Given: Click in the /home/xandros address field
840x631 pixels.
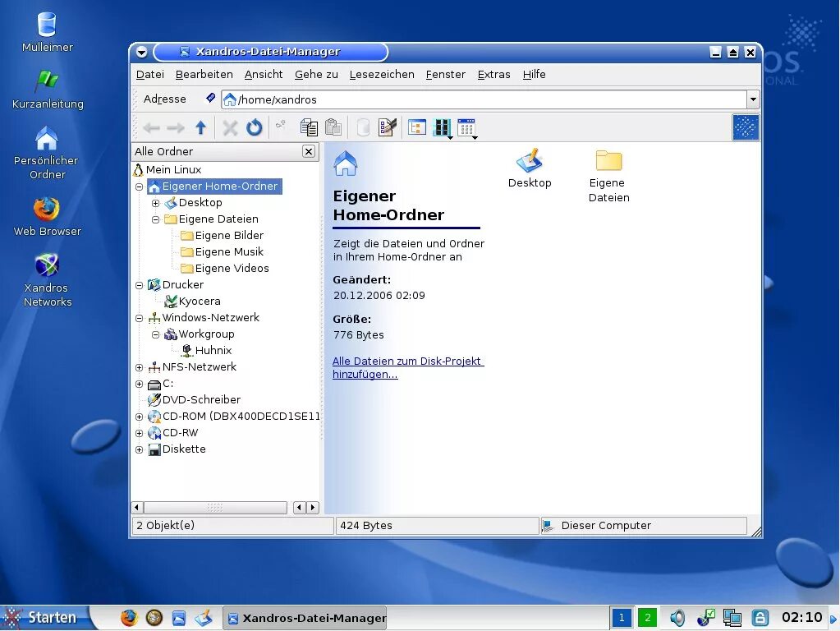Looking at the screenshot, I should pos(484,99).
